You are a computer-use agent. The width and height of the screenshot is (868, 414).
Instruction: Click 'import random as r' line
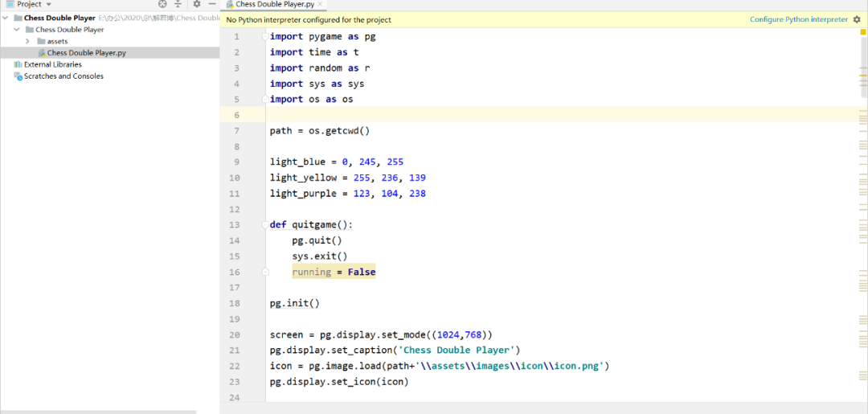(320, 68)
